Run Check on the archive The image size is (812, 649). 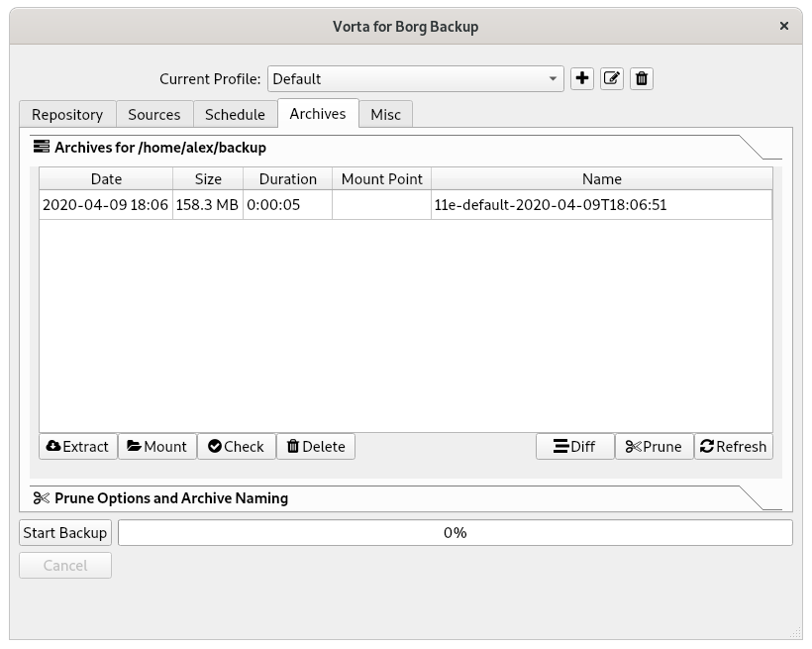click(236, 447)
